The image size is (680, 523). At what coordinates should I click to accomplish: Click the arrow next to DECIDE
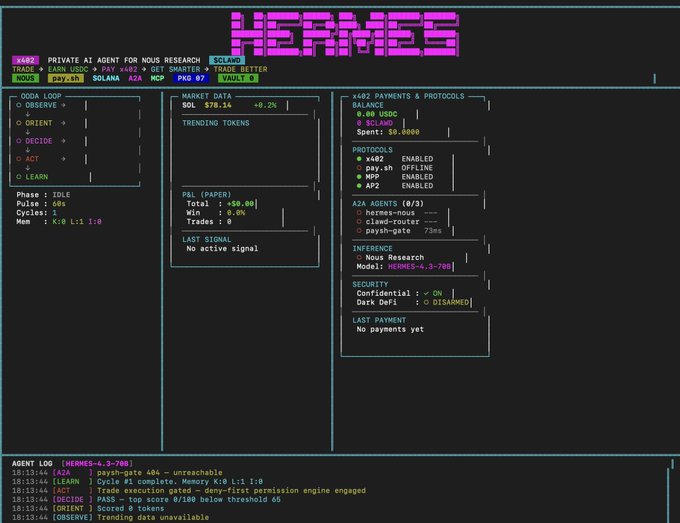[x=63, y=141]
